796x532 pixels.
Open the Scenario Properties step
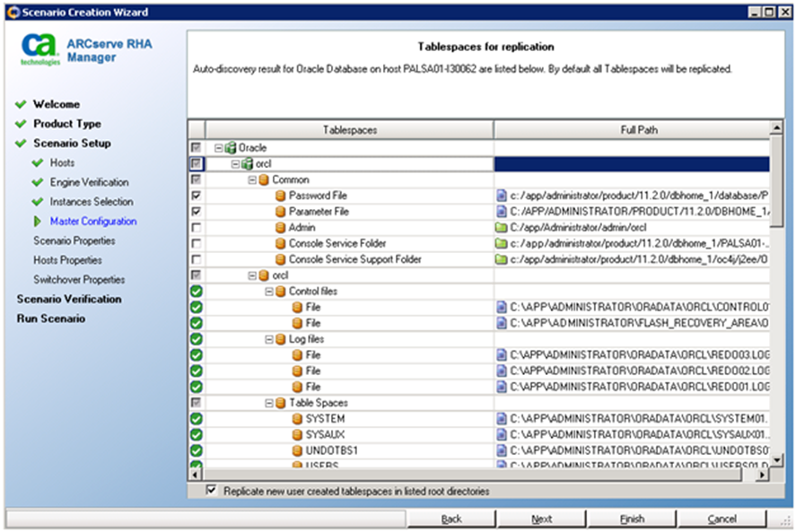[x=74, y=240]
